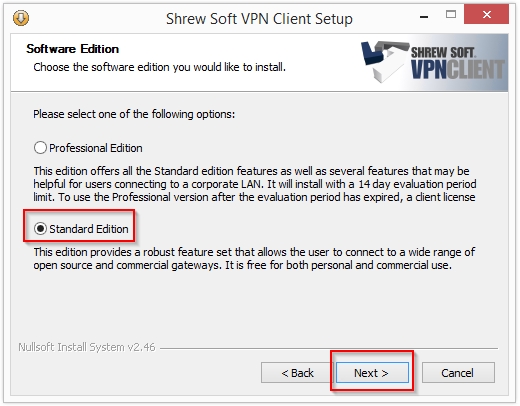This screenshot has height=406, width=520.
Task: Minimize the setup window
Action: coord(424,16)
